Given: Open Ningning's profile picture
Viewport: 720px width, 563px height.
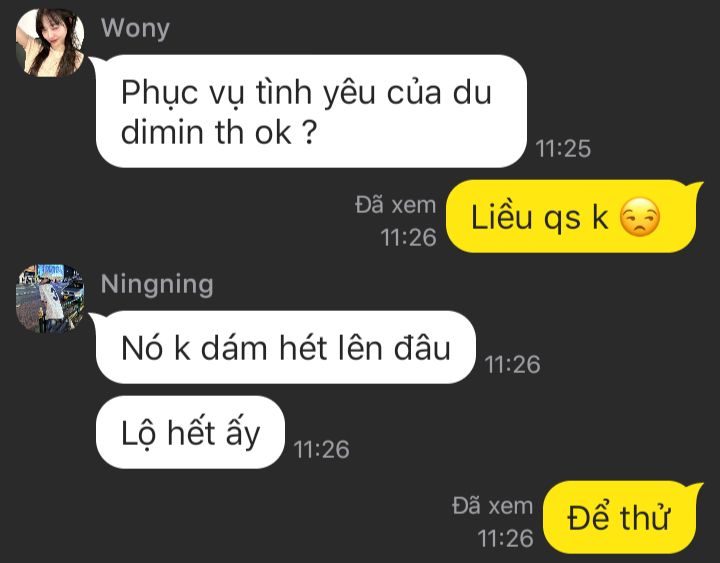Looking at the screenshot, I should click(50, 298).
